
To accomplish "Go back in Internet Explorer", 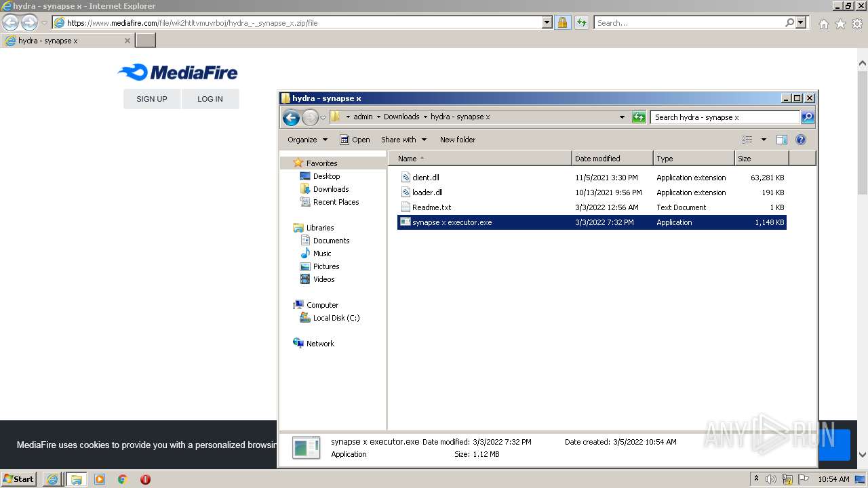I will point(10,23).
